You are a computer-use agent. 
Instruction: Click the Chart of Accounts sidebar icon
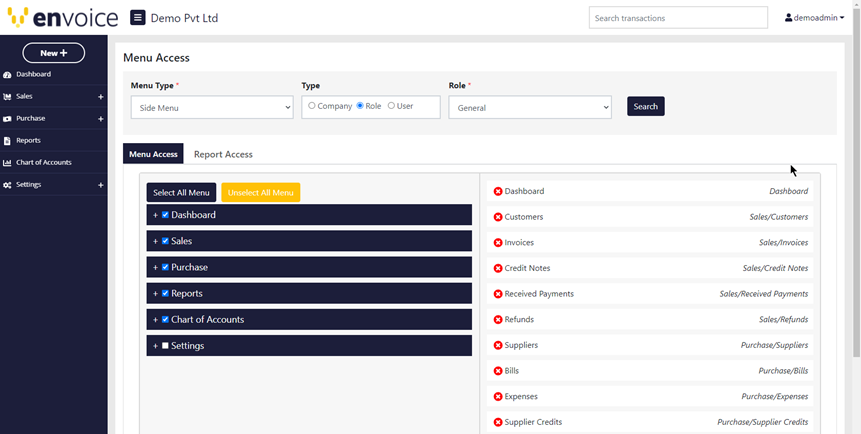click(x=8, y=163)
